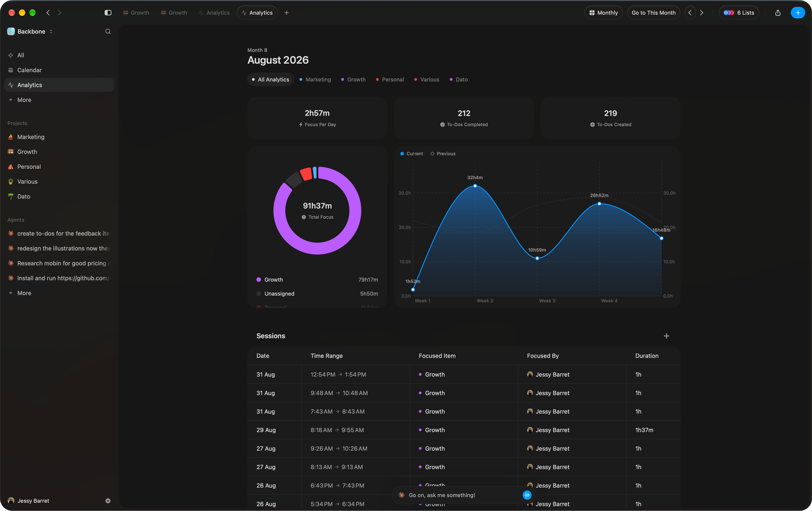
Task: Filter analytics by Personal chip
Action: tap(390, 80)
